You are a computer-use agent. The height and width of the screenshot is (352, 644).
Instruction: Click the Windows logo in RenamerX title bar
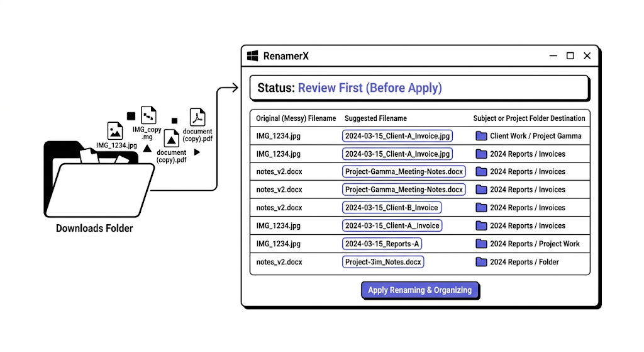pyautogui.click(x=253, y=56)
